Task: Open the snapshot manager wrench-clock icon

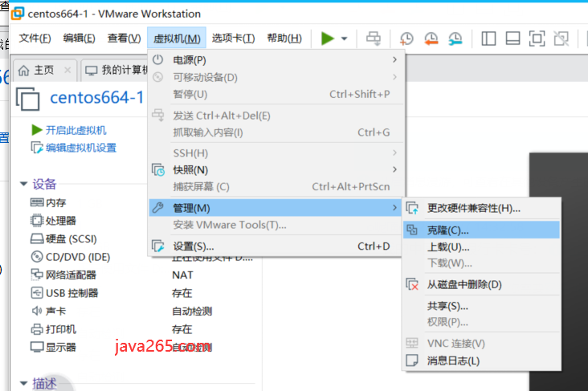Action: [455, 39]
